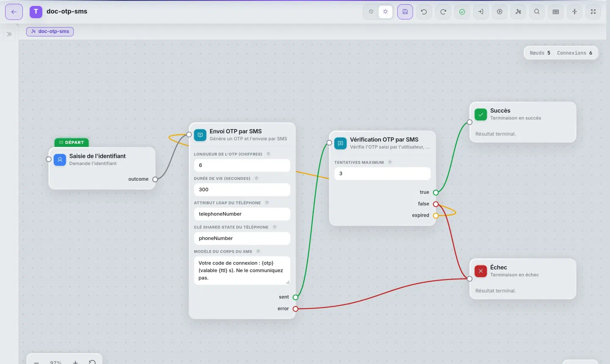Image resolution: width=610 pixels, height=364 pixels.
Task: Click the OTP length field containing 6
Action: coord(242,165)
